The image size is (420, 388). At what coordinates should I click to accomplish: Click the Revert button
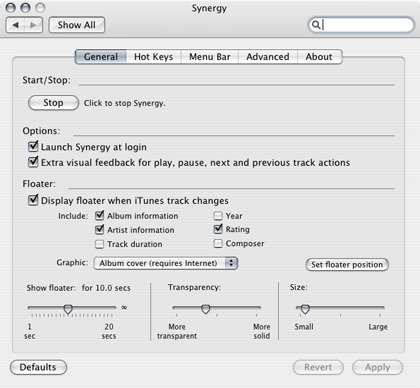click(318, 367)
